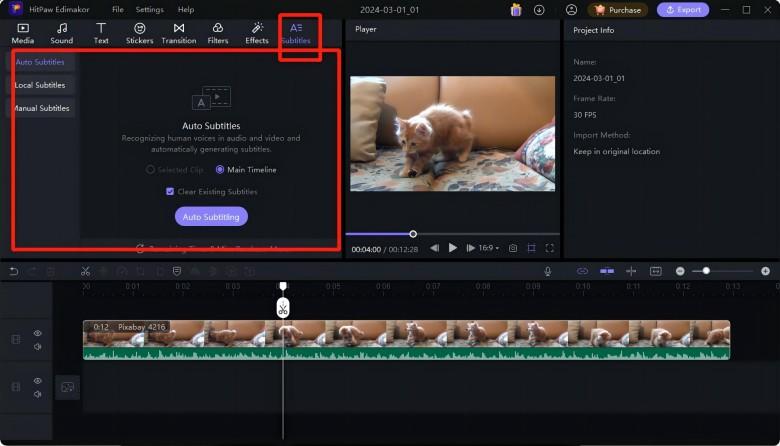The image size is (780, 446).
Task: Click the Export button
Action: point(683,10)
